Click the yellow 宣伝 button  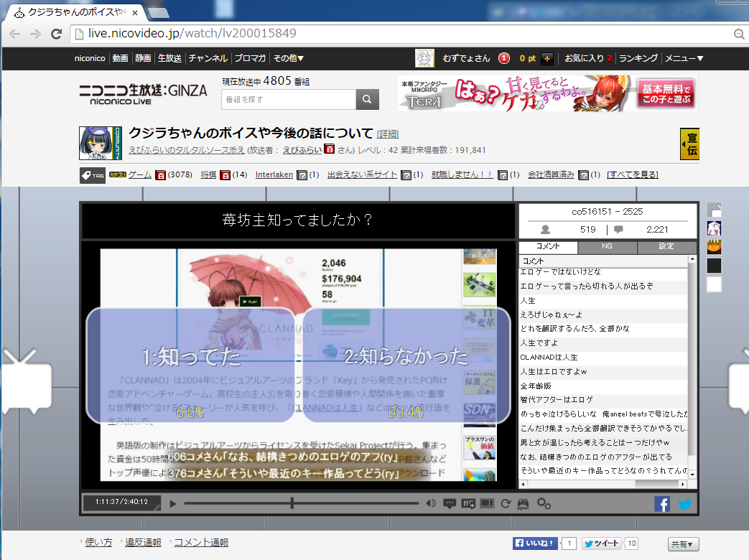[690, 144]
